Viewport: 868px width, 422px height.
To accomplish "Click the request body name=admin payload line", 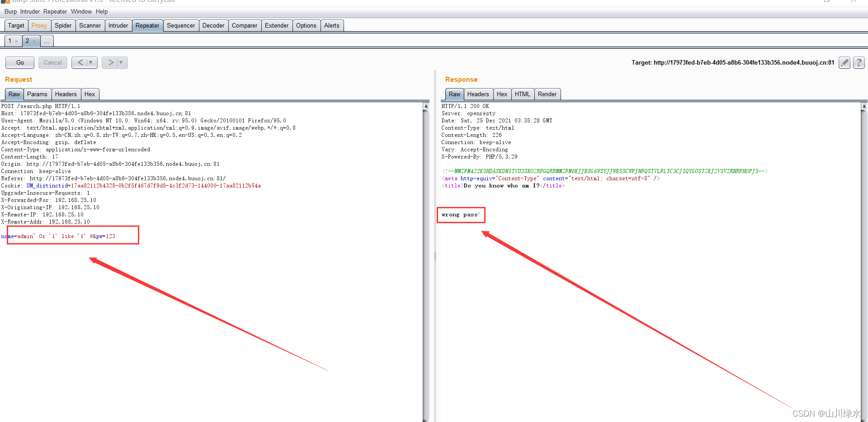I will (x=58, y=236).
